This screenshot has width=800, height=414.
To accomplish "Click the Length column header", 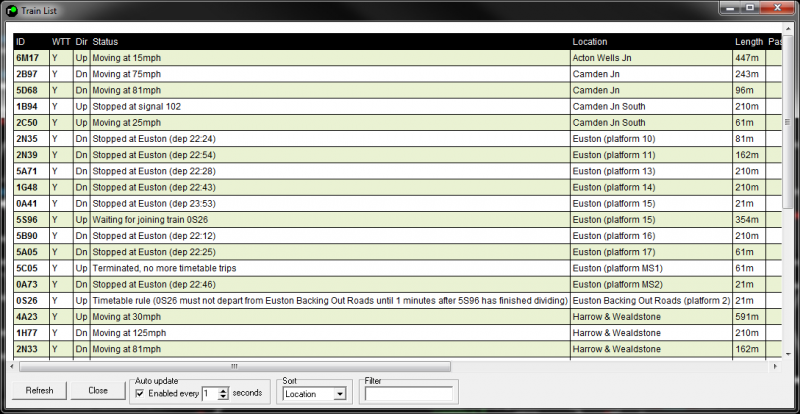I will point(748,42).
